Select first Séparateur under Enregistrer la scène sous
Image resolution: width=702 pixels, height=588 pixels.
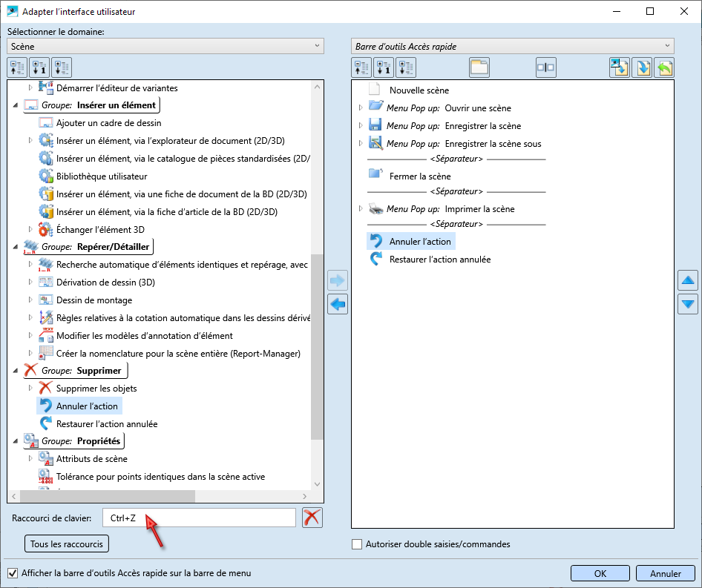click(x=456, y=159)
